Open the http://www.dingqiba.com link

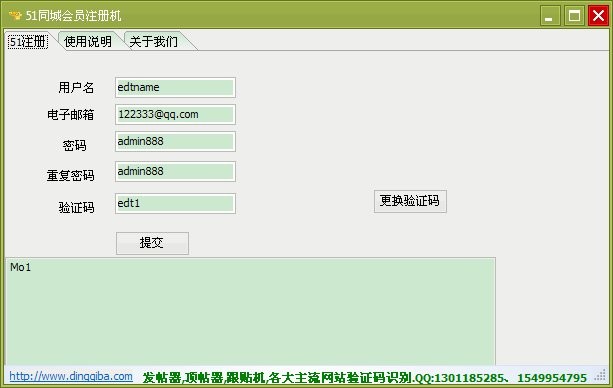click(x=71, y=376)
